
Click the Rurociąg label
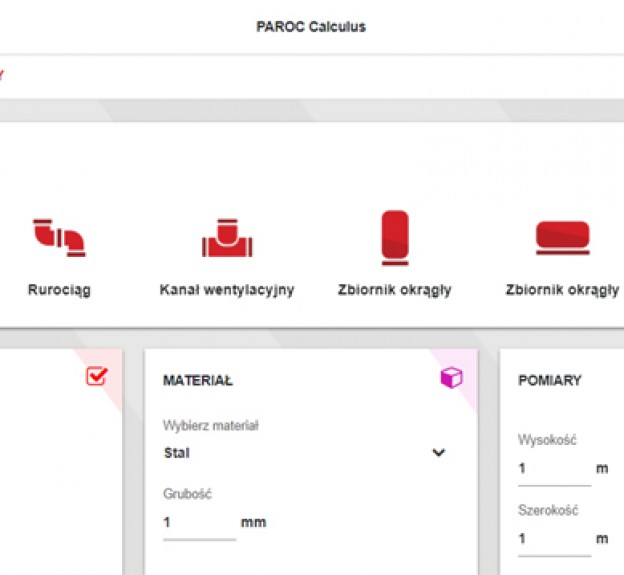(59, 290)
